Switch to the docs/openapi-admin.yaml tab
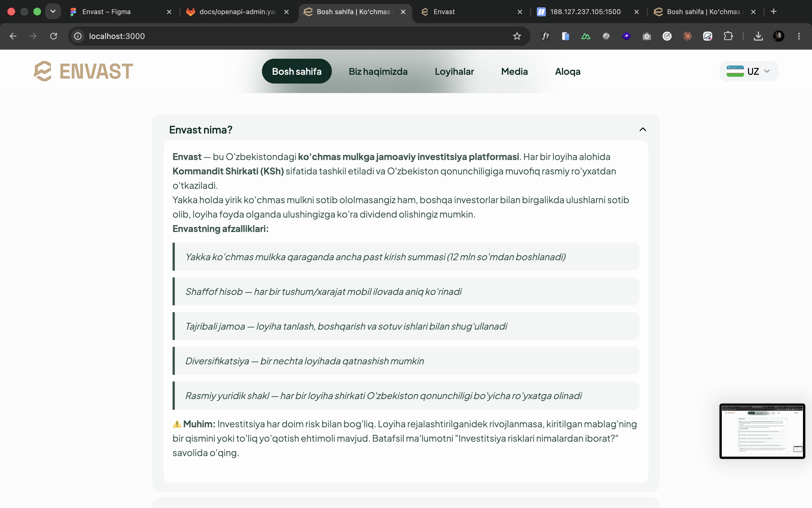 click(x=238, y=12)
